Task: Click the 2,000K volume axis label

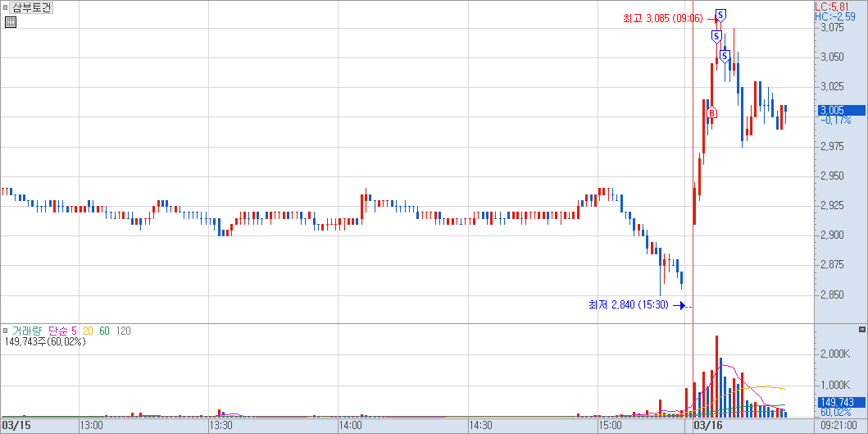Action: point(835,354)
